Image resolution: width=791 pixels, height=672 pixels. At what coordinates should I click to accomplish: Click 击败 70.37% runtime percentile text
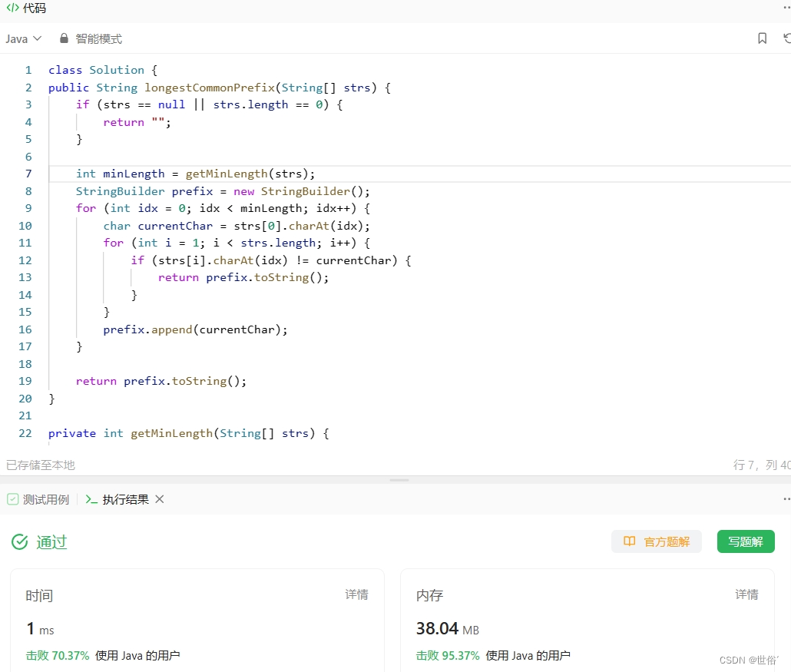point(58,655)
